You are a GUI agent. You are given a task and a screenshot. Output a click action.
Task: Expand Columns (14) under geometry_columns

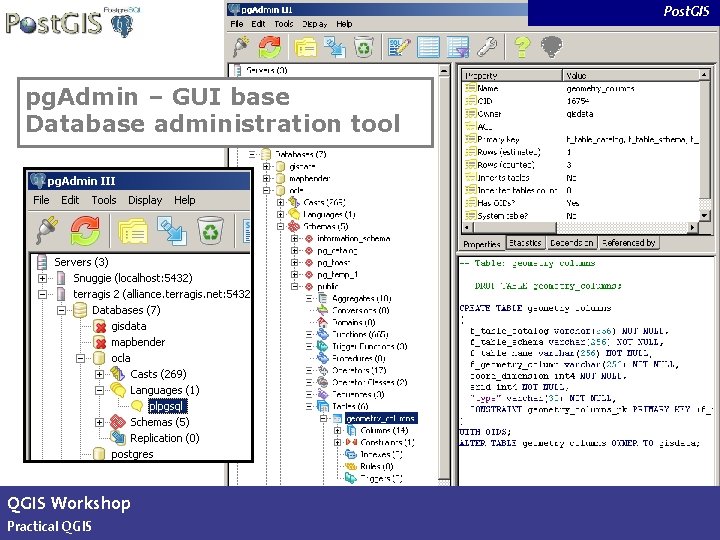pos(338,430)
